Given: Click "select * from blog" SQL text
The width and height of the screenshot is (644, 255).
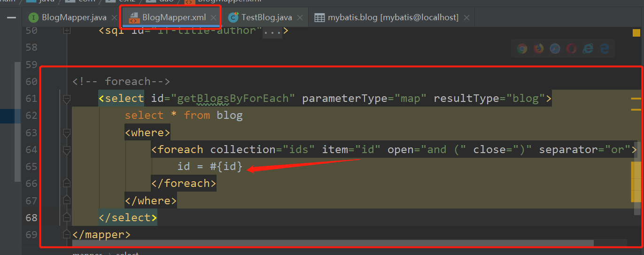Looking at the screenshot, I should point(184,116).
